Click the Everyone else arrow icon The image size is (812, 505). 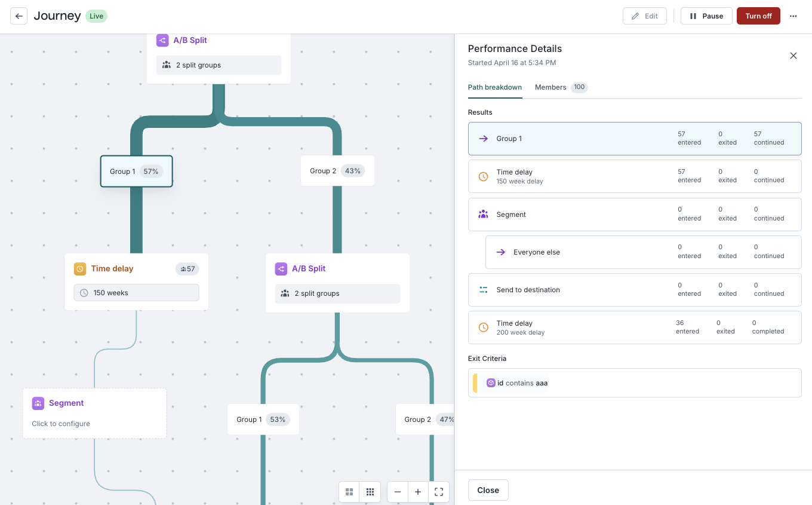pos(501,252)
